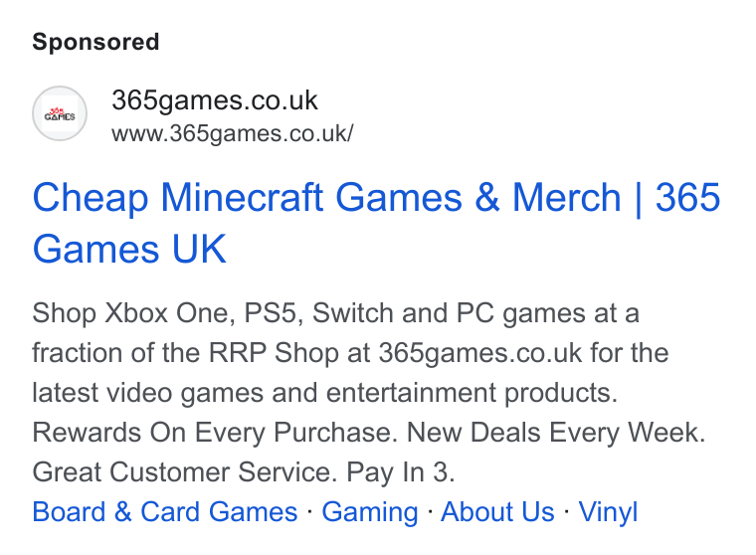Click the 365 Games circular favicon logo
The image size is (756, 555).
coord(60,113)
